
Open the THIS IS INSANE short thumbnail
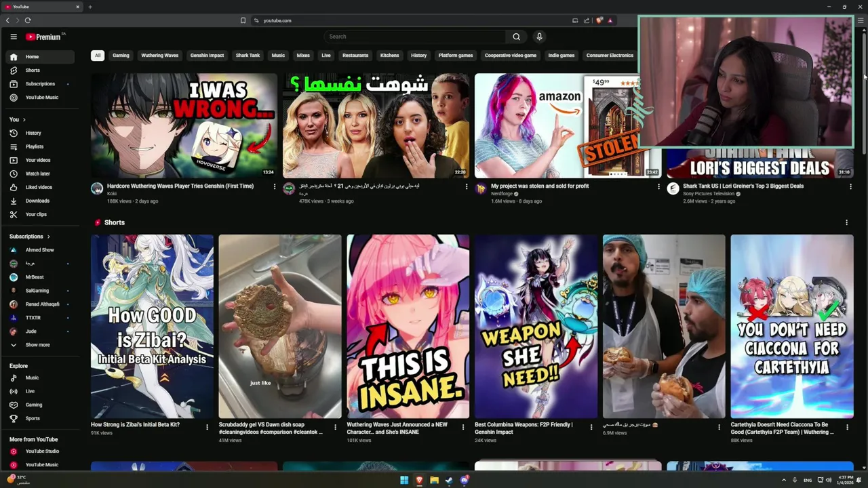click(408, 327)
